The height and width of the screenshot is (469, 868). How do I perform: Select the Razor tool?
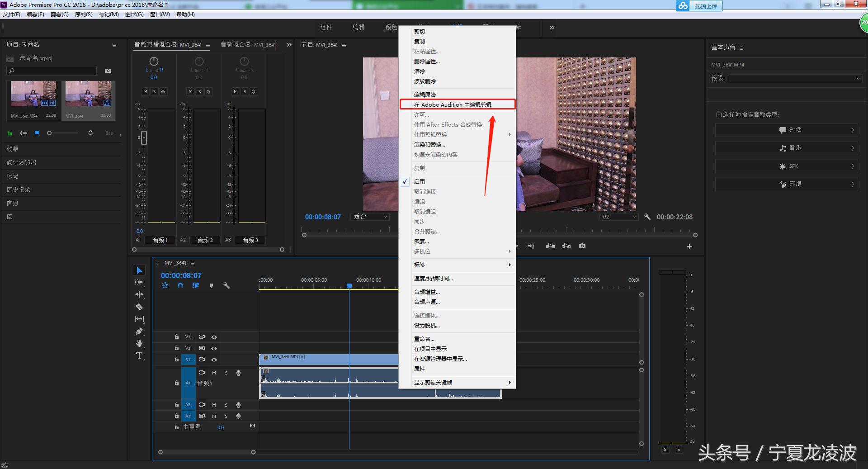(139, 306)
